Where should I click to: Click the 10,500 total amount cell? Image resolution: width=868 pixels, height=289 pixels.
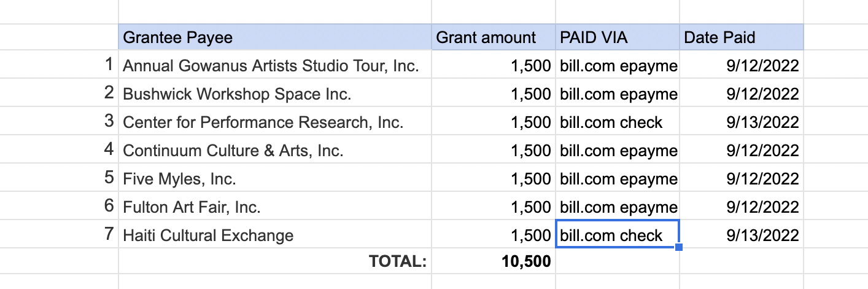click(494, 261)
